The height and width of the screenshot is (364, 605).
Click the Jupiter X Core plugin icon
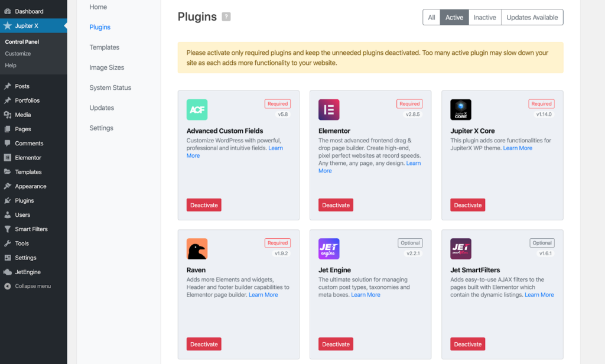[x=461, y=110]
